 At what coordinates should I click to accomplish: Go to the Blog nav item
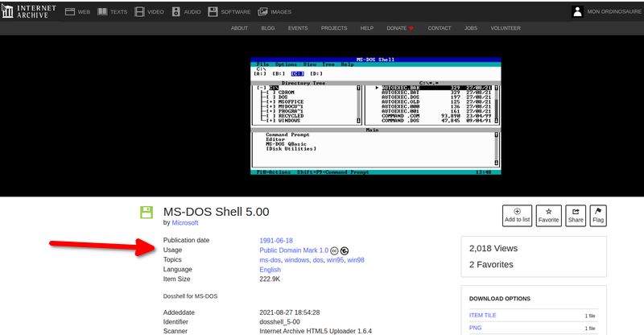click(x=268, y=28)
